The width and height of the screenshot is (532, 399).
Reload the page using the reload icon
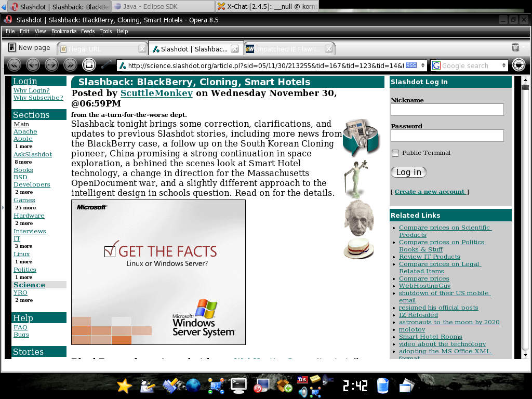89,64
